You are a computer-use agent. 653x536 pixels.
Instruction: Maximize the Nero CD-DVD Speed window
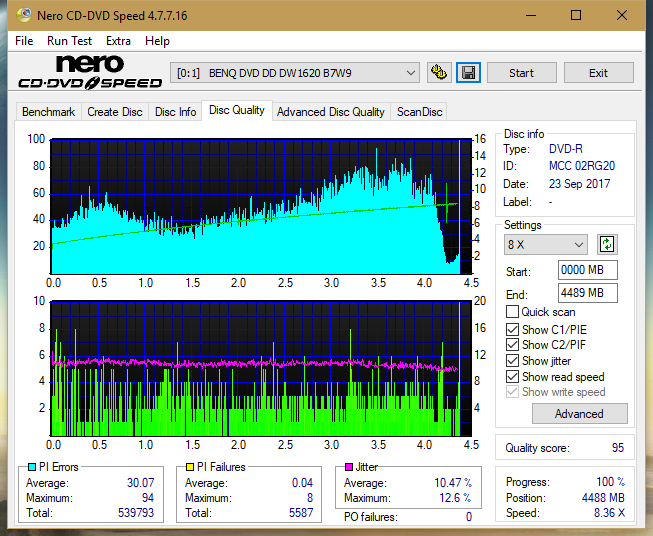[x=576, y=15]
